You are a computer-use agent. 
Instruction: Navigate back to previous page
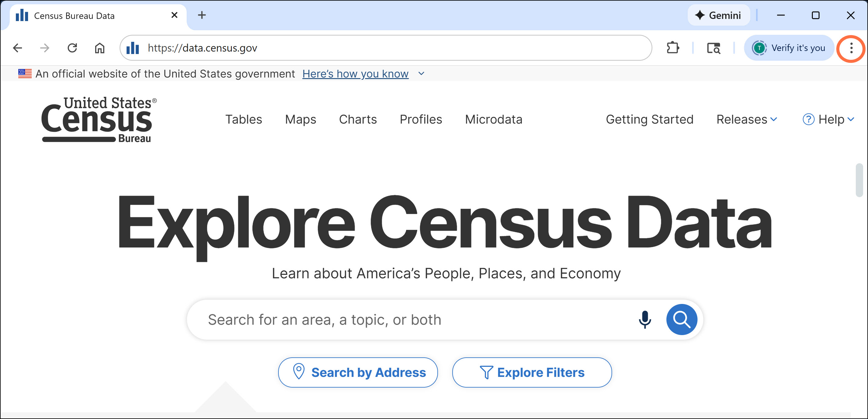17,48
